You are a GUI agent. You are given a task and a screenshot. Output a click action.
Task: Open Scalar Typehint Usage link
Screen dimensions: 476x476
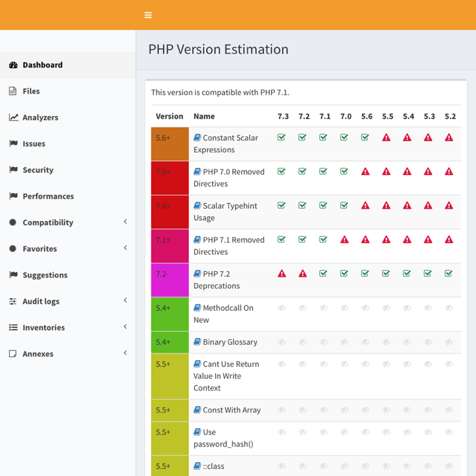[x=225, y=211]
